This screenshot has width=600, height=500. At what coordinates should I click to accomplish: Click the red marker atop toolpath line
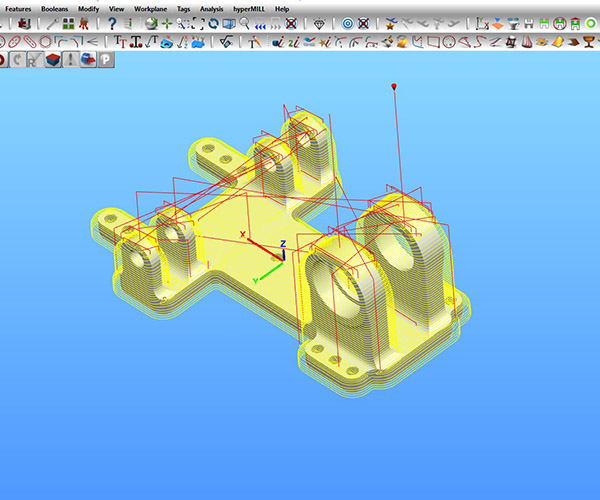396,88
